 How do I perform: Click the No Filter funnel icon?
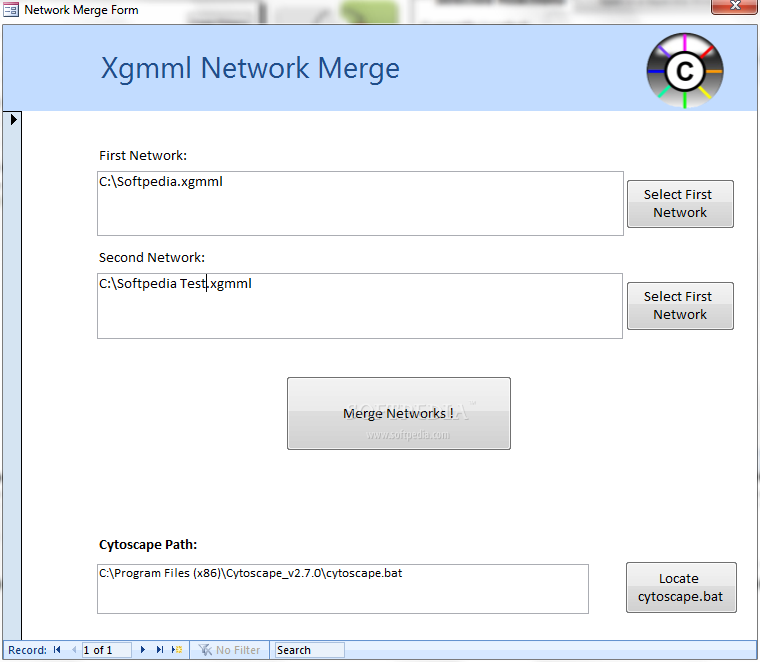point(205,650)
